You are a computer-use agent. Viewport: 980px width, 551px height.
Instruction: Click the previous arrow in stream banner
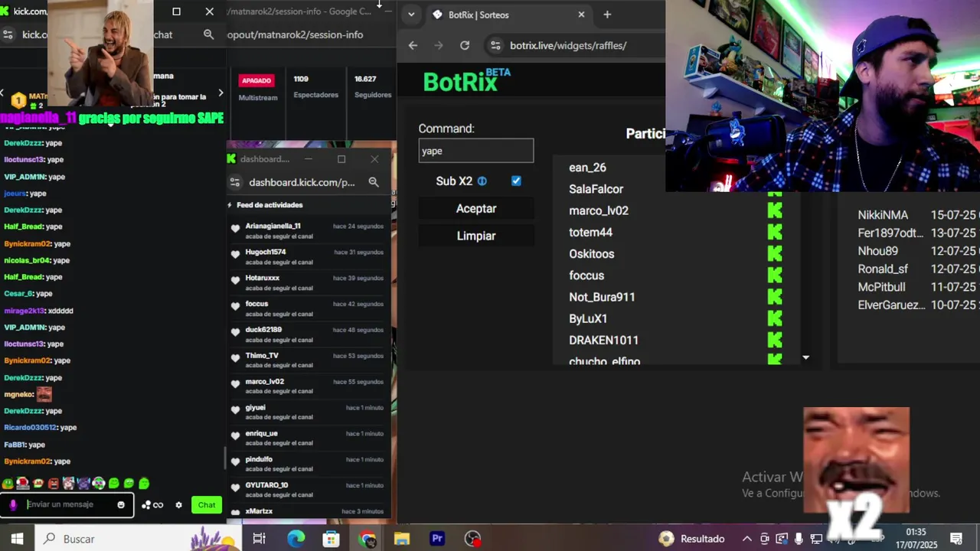click(x=2, y=93)
